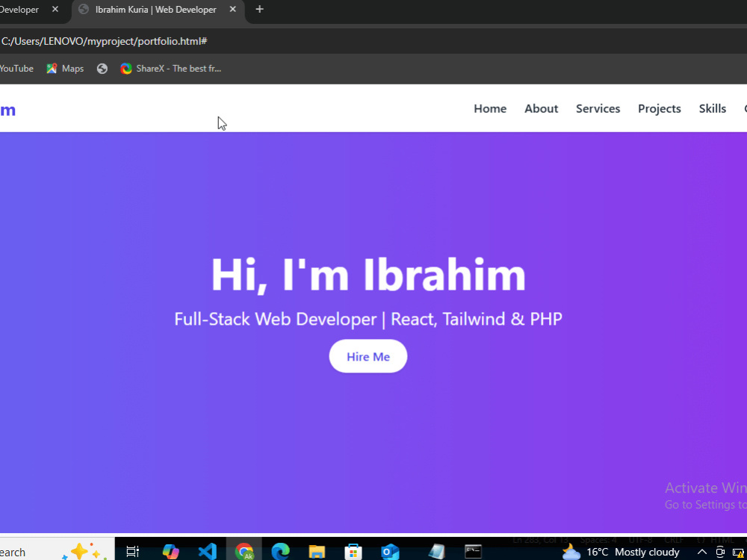Open the terminal icon on the taskbar
The image size is (747, 560).
(x=473, y=552)
